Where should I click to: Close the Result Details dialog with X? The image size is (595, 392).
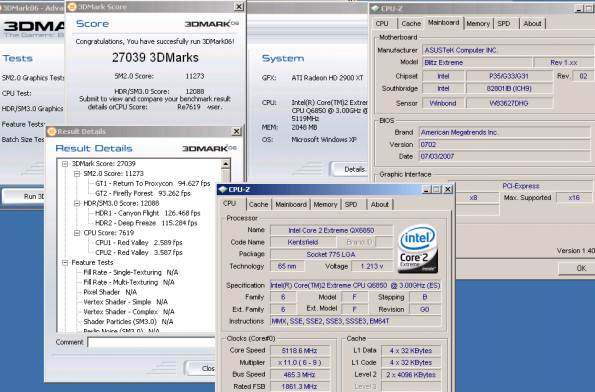pyautogui.click(x=236, y=131)
